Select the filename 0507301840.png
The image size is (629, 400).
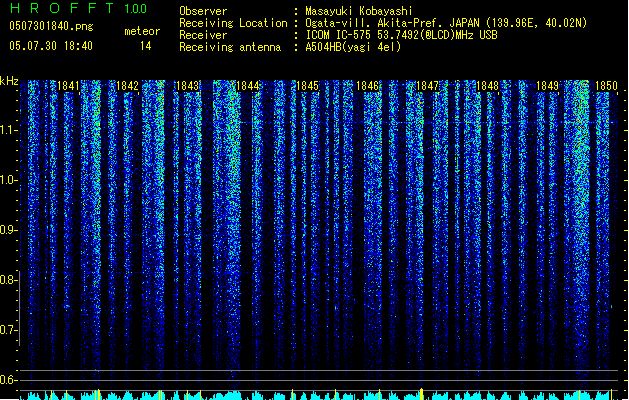pos(51,26)
